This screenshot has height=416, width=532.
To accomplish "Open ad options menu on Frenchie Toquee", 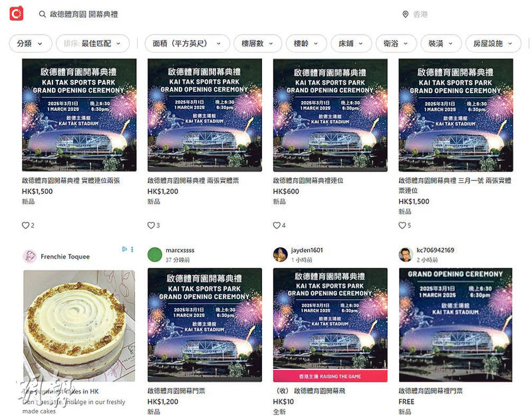I will coord(132,249).
